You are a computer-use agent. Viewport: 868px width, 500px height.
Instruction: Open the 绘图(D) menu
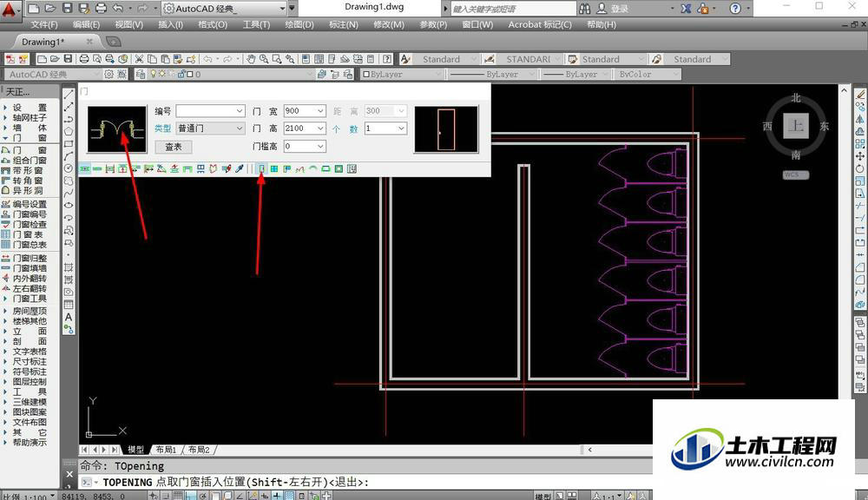(299, 24)
